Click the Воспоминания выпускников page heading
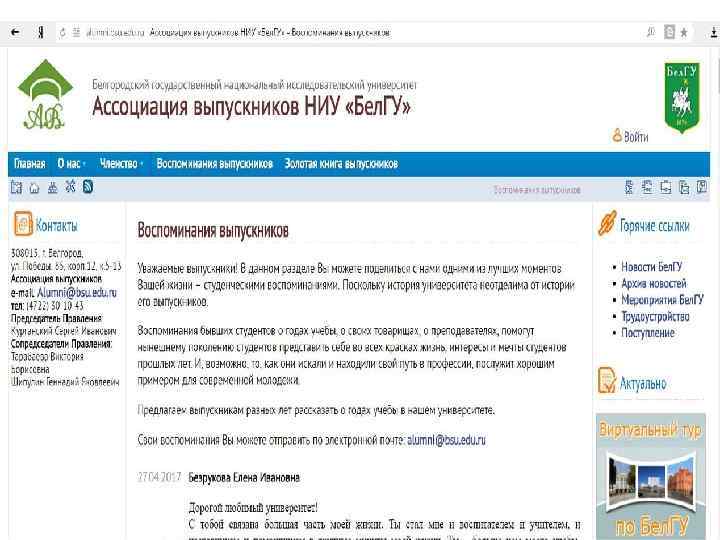Viewport: 720px width, 540px height. tap(213, 230)
